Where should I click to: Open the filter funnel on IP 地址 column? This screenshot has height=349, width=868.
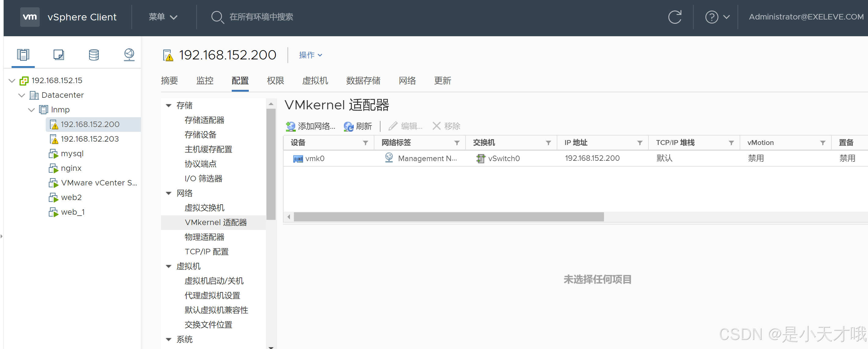point(641,142)
